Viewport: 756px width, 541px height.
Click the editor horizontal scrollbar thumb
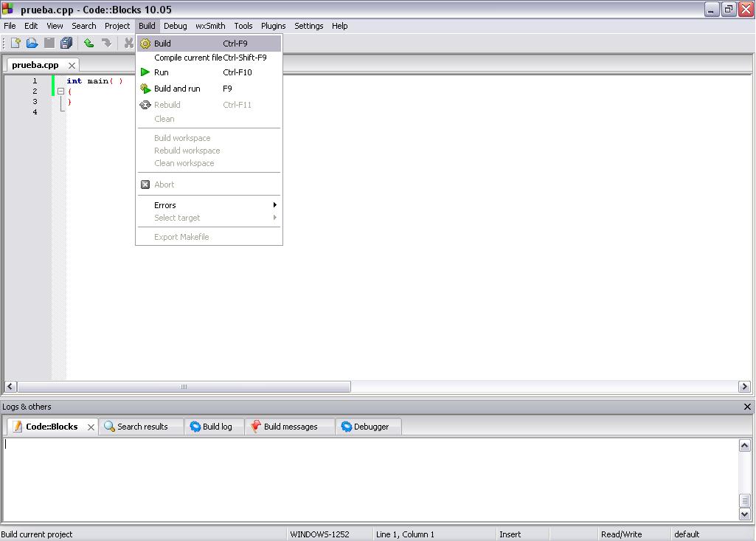point(184,387)
